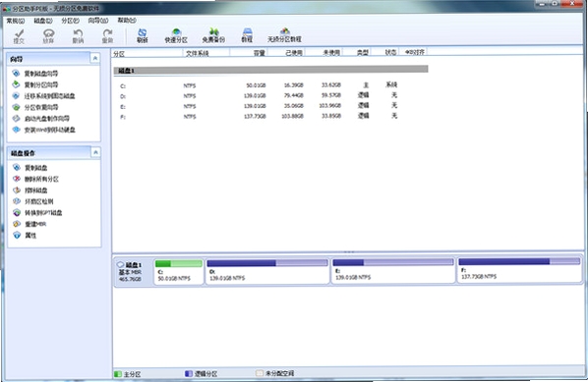Select 擦除磁盘 (Wipe Disk) operation

coord(35,191)
